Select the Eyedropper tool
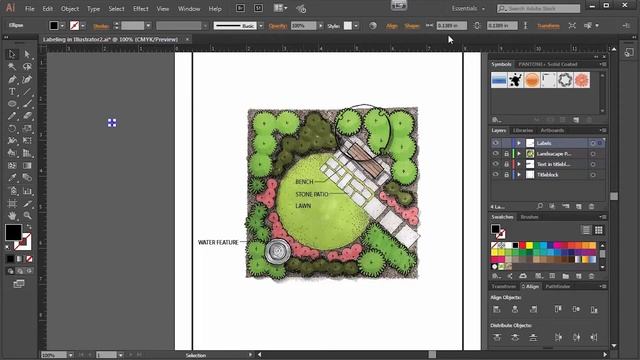This screenshot has width=640, height=360. point(12,178)
